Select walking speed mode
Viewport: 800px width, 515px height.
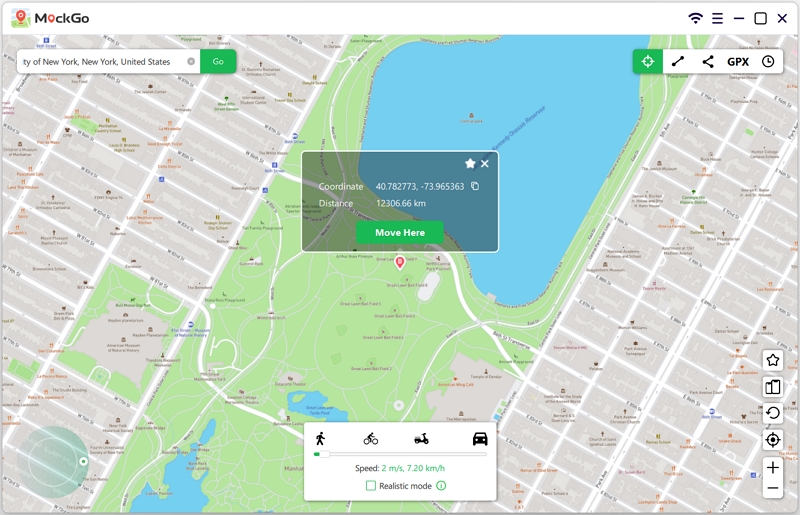point(320,438)
